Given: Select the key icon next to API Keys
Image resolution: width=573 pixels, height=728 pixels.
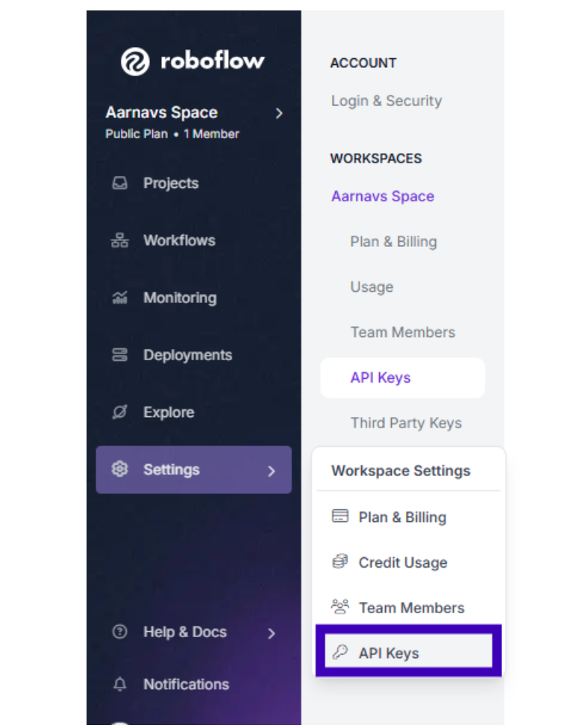Looking at the screenshot, I should [340, 653].
